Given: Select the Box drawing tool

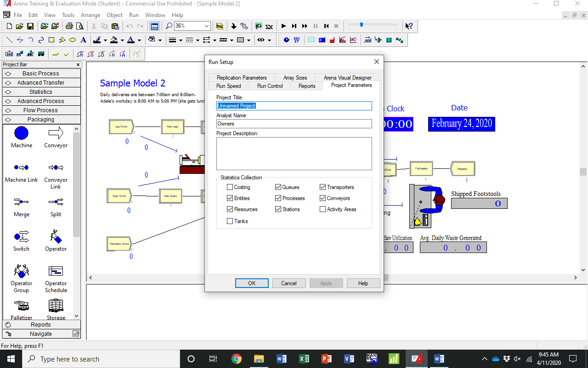Looking at the screenshot, I should coord(51,40).
